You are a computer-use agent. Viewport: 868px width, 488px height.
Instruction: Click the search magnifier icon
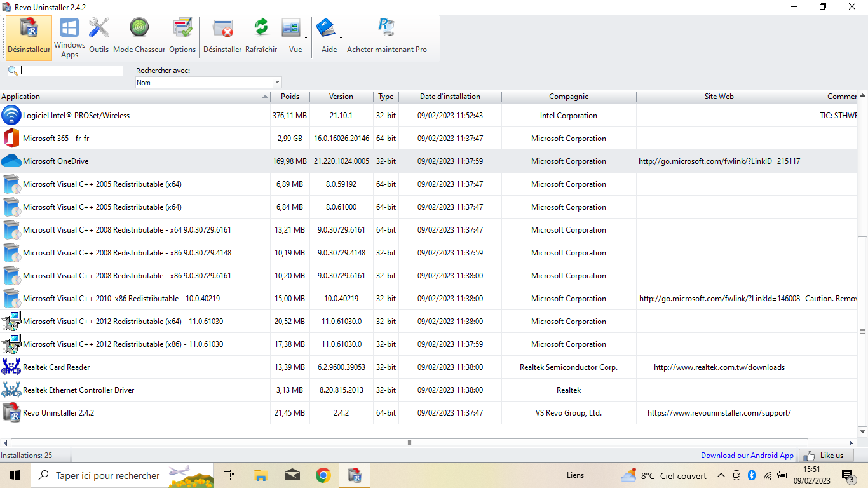13,71
